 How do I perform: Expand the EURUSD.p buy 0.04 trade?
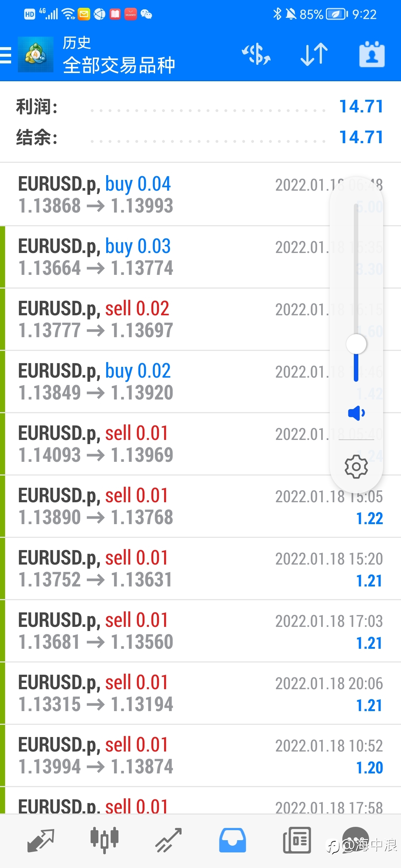click(200, 194)
